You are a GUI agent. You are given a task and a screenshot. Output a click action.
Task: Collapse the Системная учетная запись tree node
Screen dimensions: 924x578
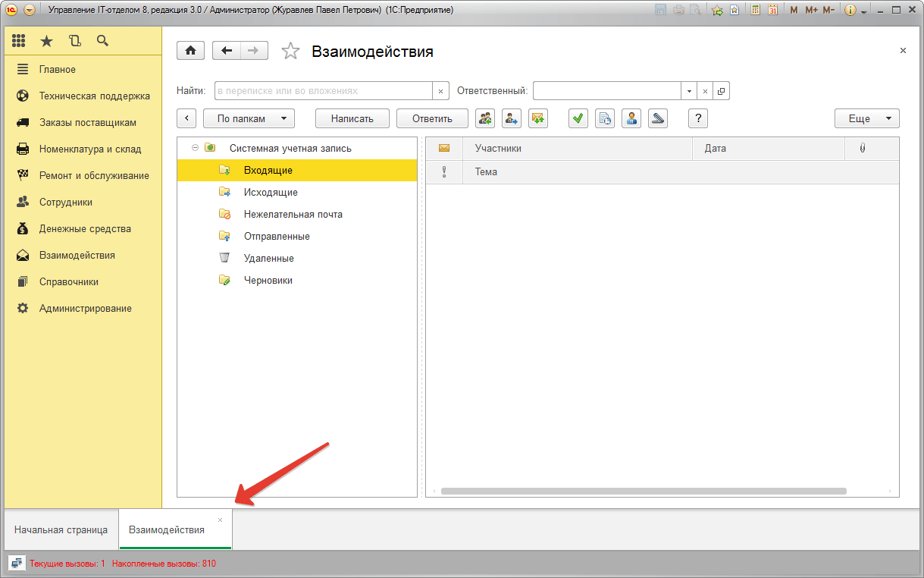point(195,148)
